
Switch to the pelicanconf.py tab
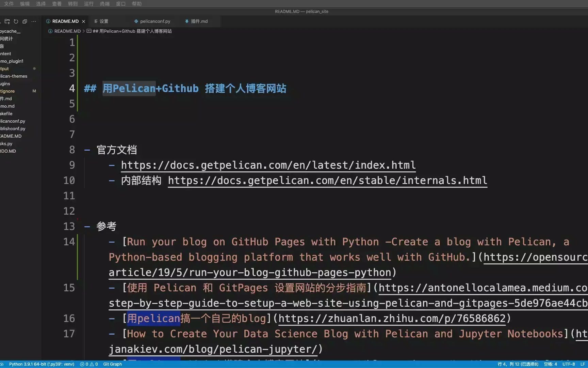pyautogui.click(x=155, y=21)
